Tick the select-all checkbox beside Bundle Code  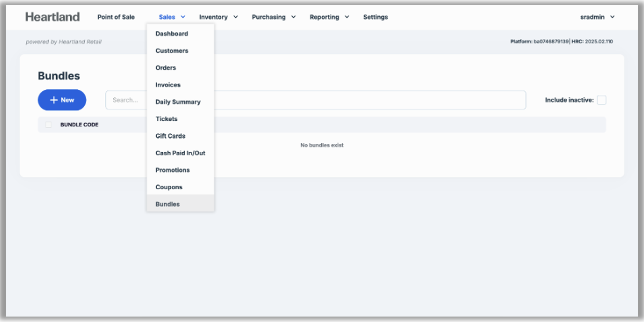(x=48, y=125)
